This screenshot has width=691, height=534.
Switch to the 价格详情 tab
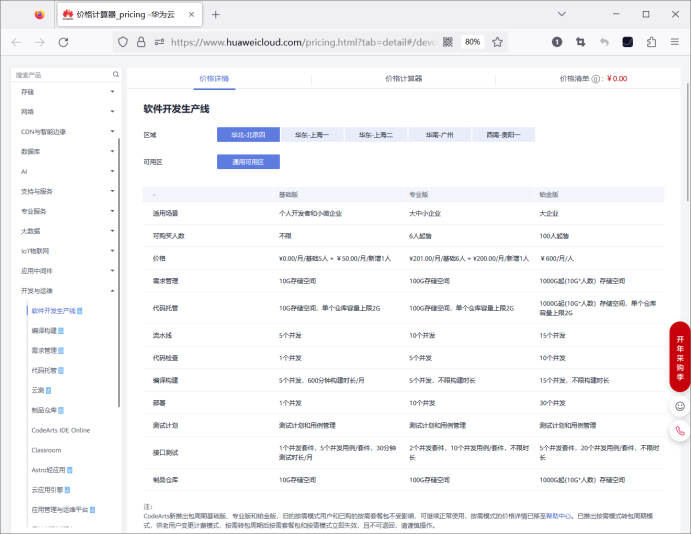214,78
